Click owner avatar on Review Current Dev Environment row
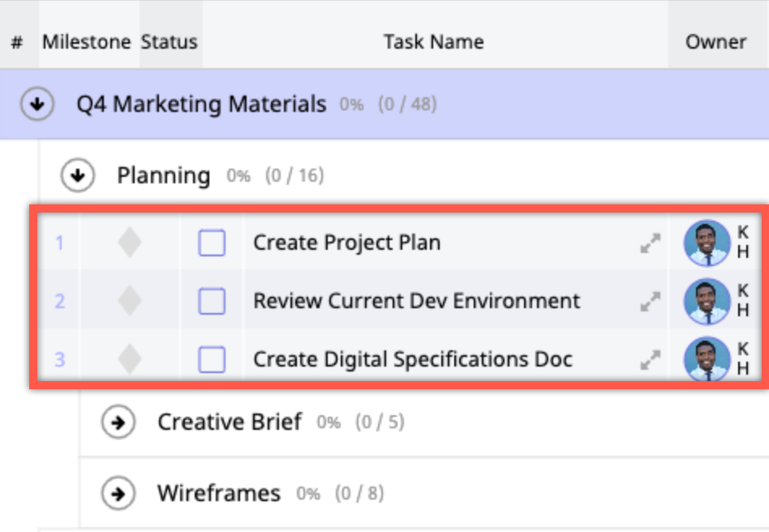 click(x=707, y=302)
